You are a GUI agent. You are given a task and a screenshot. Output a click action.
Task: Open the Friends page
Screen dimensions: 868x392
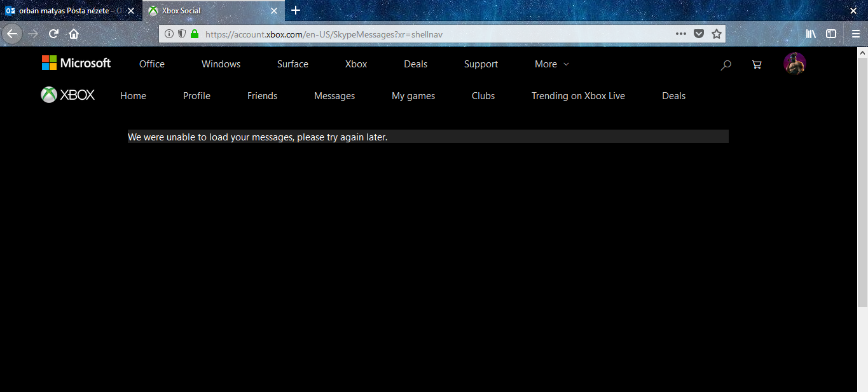[262, 96]
